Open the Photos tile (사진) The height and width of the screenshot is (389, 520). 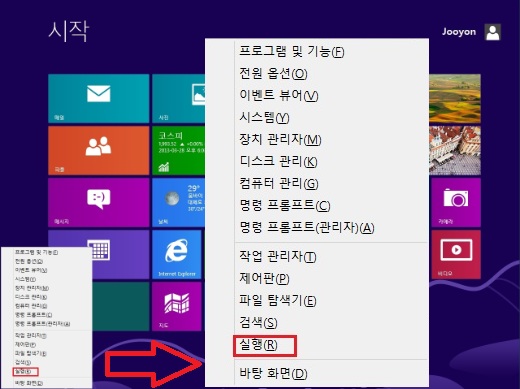(178, 99)
